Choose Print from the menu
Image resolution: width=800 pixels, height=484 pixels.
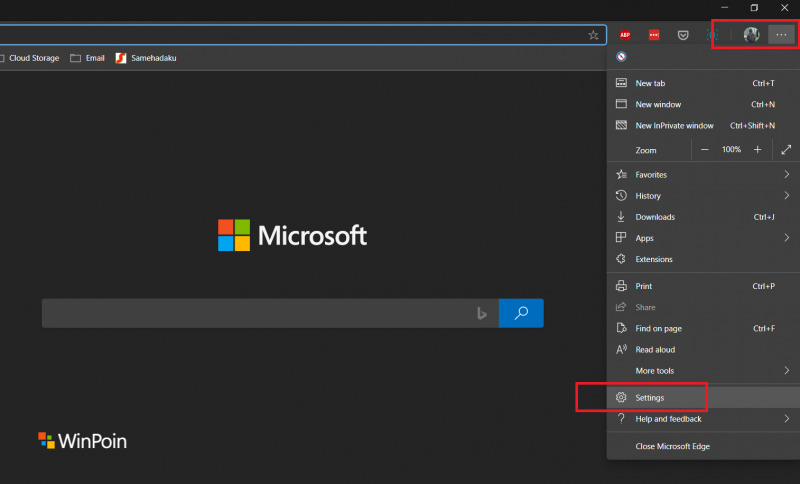point(703,286)
